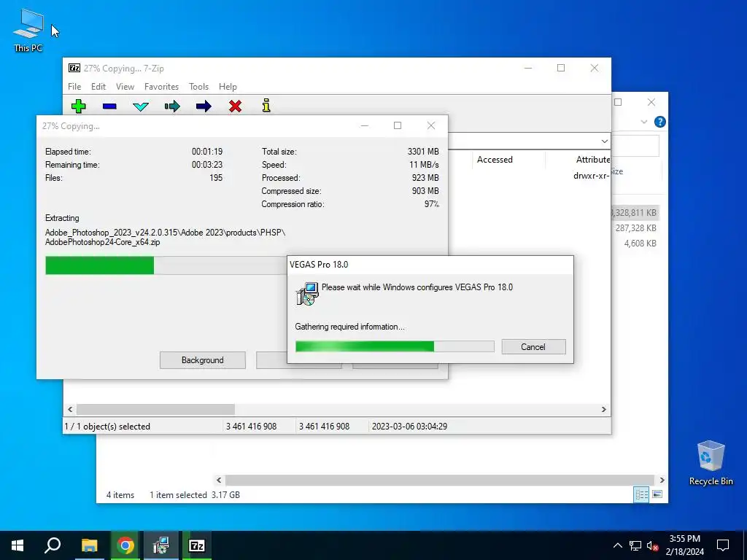Click the red Delete X icon
Screen dimensions: 747x560
(x=235, y=106)
